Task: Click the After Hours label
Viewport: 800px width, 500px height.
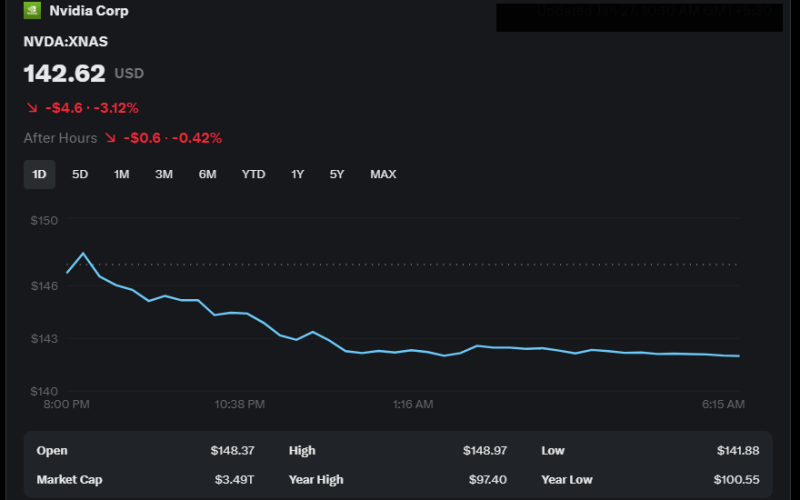Action: tap(60, 138)
